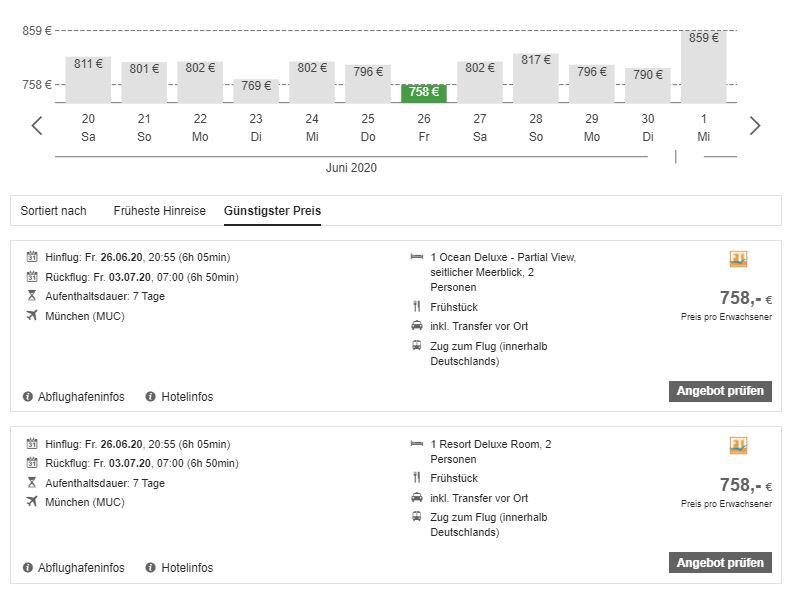Viewport: 793px width, 593px height.
Task: Click the next dates right arrow
Action: click(x=755, y=126)
